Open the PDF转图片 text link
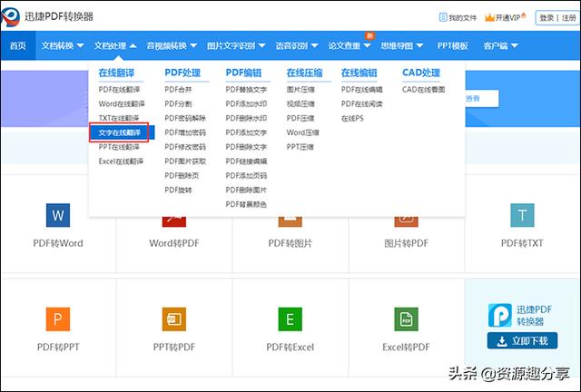Viewport: 581px width, 392px height. click(290, 243)
